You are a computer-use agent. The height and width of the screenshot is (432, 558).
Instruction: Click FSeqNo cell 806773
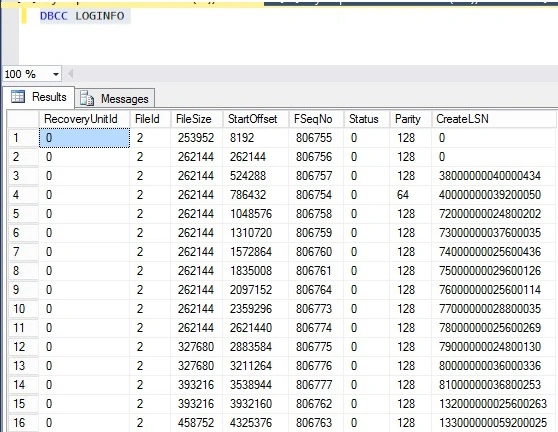316,309
